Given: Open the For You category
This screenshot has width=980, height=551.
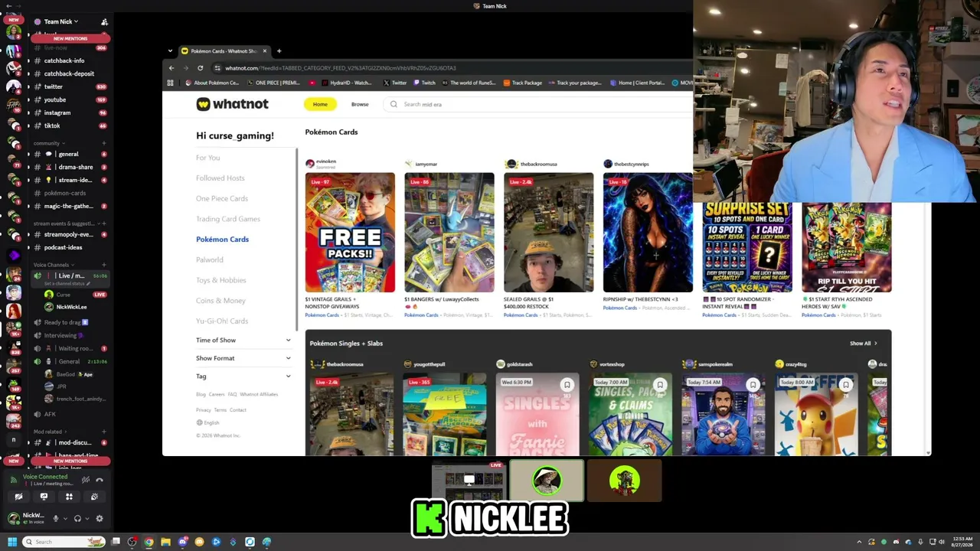Looking at the screenshot, I should point(207,158).
